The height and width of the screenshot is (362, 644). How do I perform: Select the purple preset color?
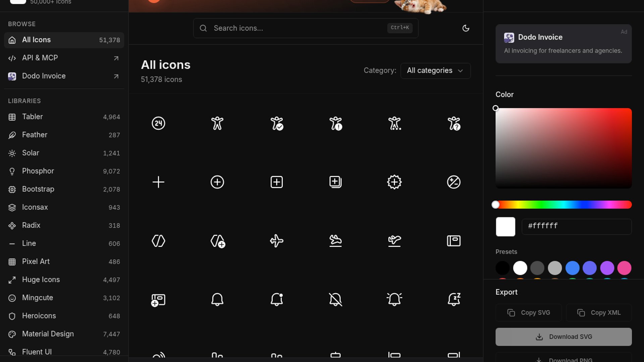[607, 268]
